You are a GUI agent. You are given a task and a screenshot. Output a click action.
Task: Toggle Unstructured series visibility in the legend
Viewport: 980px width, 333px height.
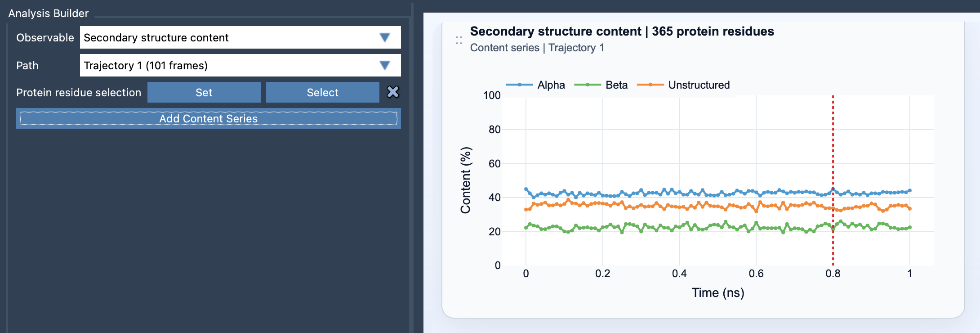click(699, 85)
